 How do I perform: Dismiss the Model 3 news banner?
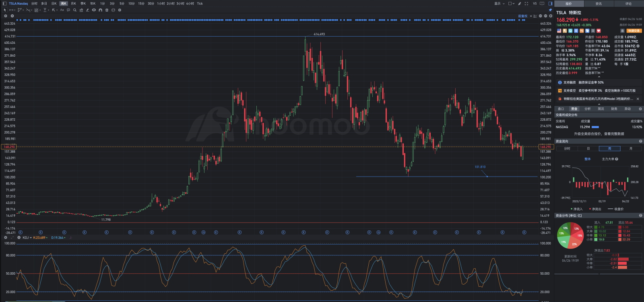click(x=638, y=99)
